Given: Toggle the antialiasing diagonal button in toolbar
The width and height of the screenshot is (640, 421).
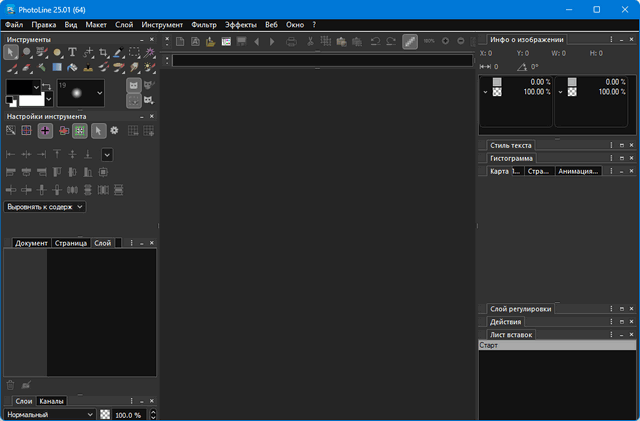Looking at the screenshot, I should tap(410, 41).
